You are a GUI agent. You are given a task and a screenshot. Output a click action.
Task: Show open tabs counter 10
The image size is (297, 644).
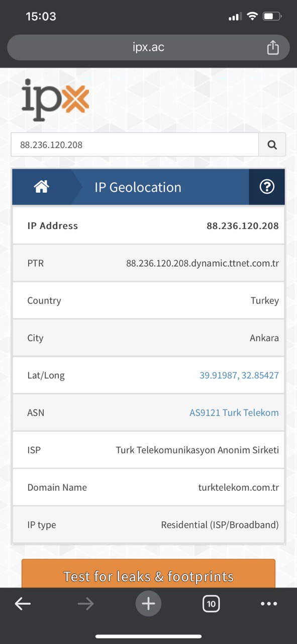click(x=211, y=604)
